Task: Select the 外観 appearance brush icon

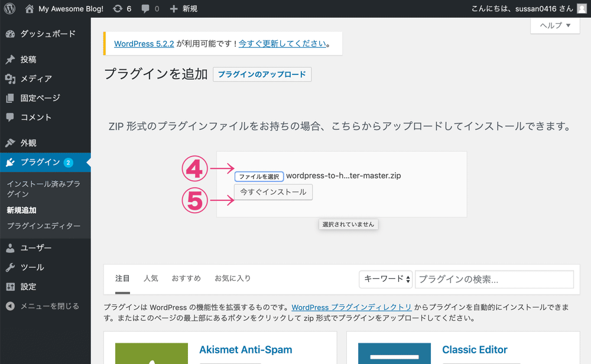Action: point(12,142)
